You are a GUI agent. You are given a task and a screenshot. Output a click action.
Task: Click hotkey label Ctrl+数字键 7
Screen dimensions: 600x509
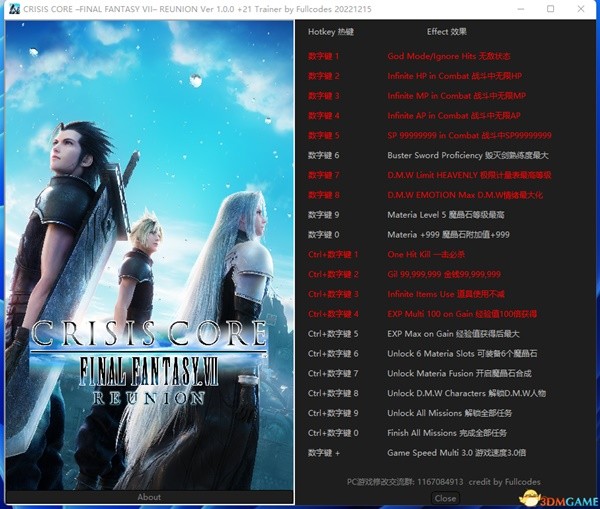(333, 374)
